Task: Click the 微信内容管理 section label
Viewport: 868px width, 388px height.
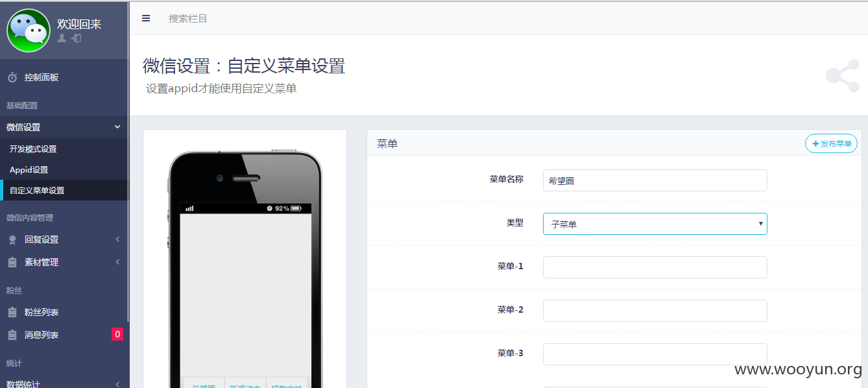Action: coord(30,217)
